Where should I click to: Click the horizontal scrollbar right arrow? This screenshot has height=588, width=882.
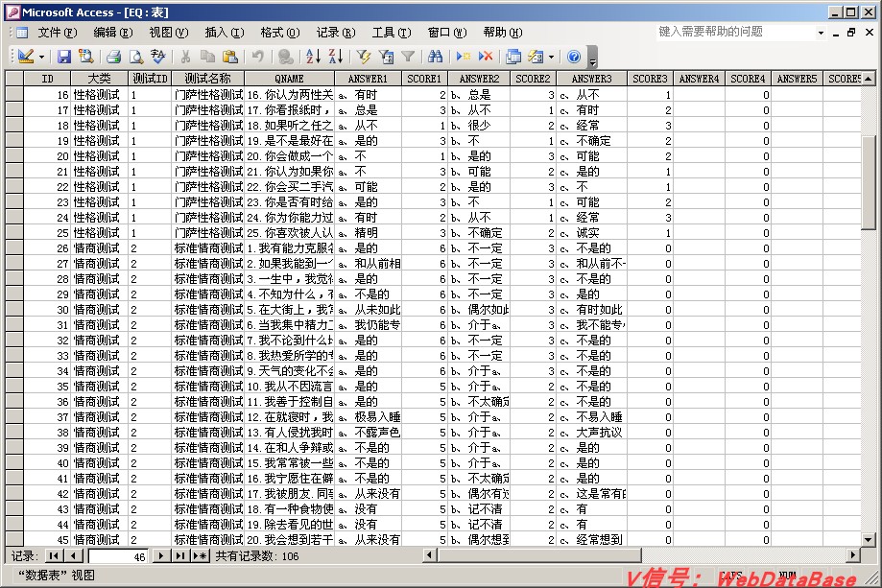point(853,555)
